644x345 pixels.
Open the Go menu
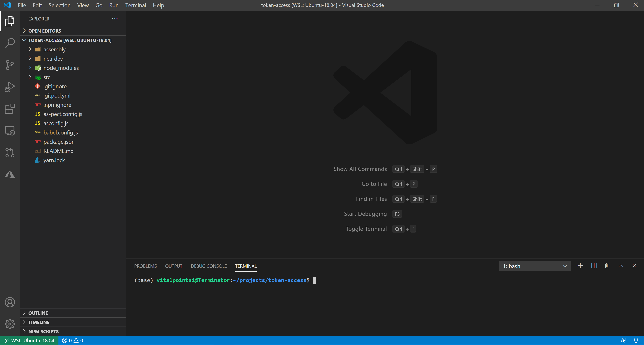99,5
